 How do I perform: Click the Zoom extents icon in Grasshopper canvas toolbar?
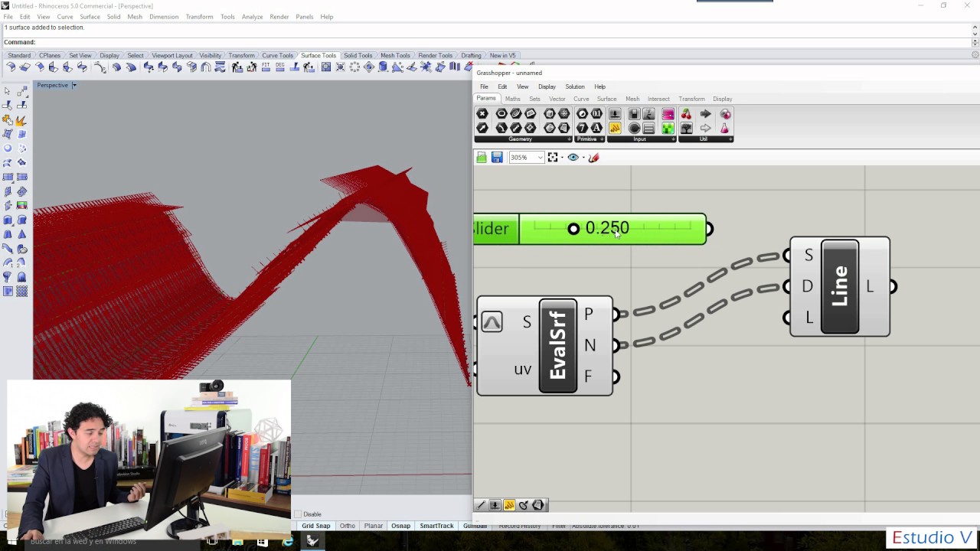553,158
